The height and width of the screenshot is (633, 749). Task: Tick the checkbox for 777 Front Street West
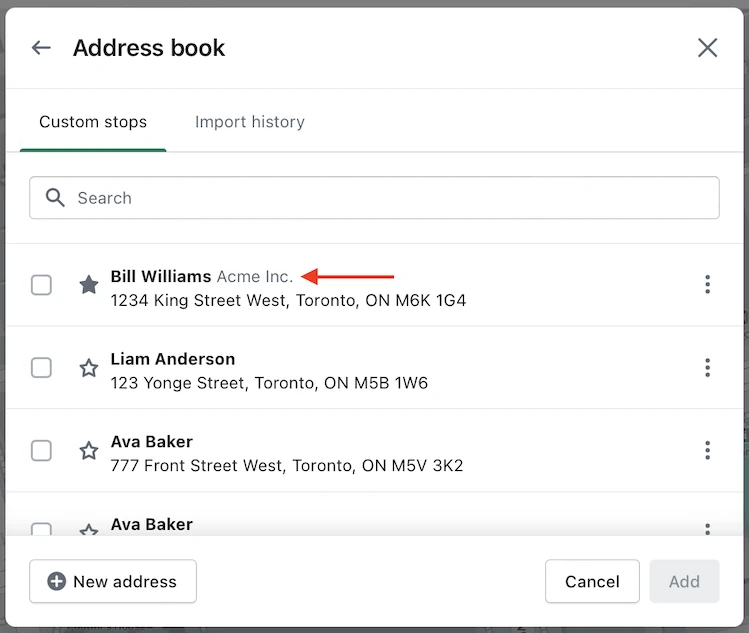[41, 451]
